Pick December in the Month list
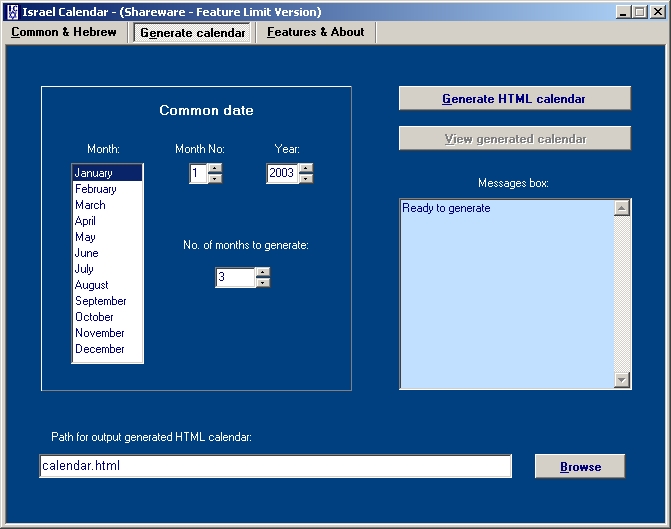Image resolution: width=671 pixels, height=529 pixels. coord(99,349)
